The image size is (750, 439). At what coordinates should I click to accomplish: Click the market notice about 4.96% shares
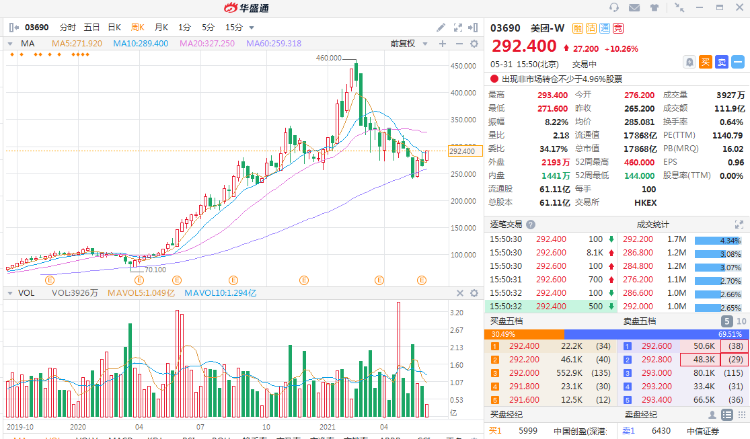(562, 79)
